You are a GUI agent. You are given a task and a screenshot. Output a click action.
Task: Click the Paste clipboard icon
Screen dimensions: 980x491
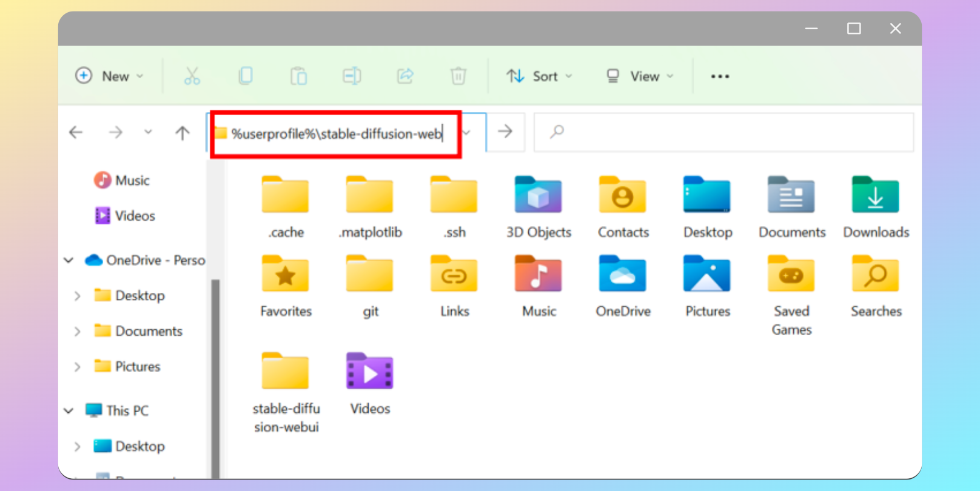[298, 76]
